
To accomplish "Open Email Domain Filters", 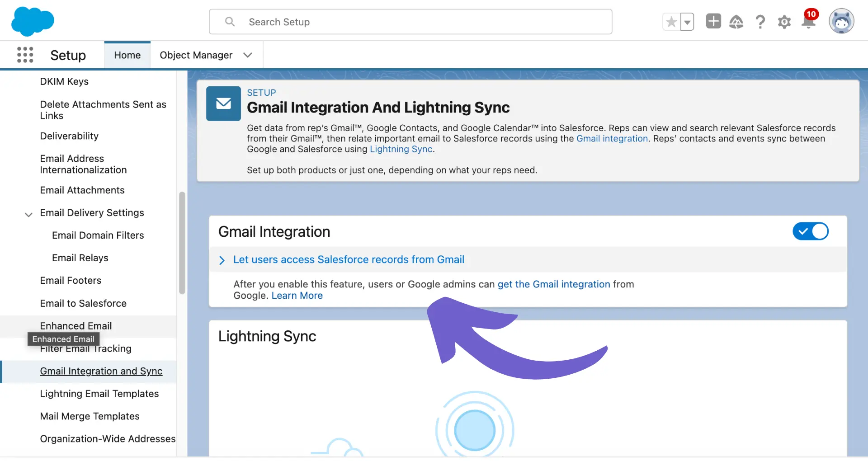I will coord(98,235).
